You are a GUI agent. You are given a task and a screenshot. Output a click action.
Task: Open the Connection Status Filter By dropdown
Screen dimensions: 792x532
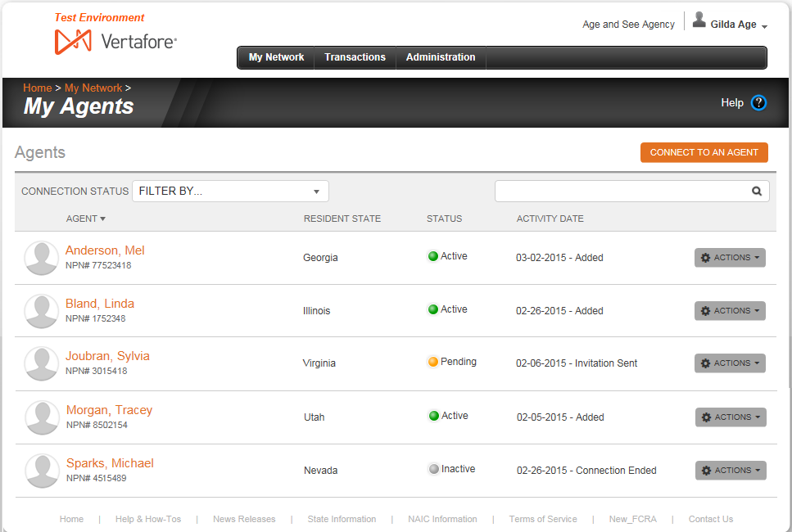coord(230,191)
